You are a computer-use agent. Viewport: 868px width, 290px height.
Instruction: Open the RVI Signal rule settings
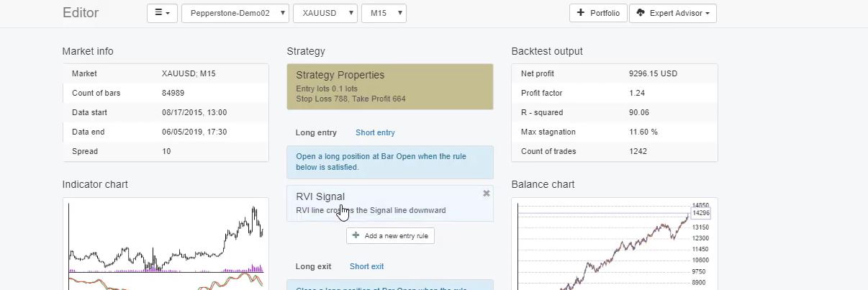381,202
